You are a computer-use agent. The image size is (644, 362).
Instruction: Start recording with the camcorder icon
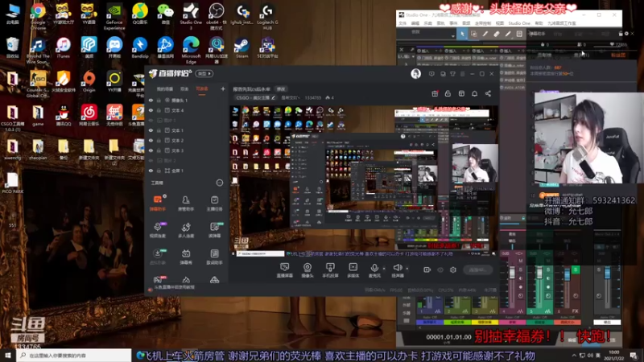tap(427, 270)
